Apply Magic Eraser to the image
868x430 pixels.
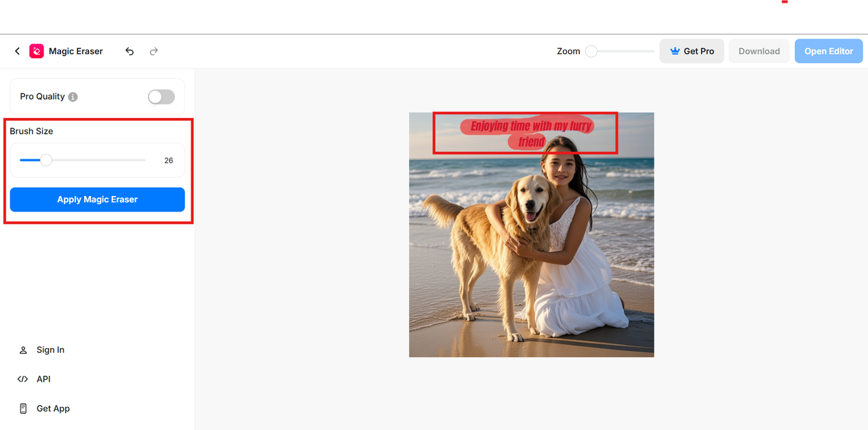(x=97, y=199)
